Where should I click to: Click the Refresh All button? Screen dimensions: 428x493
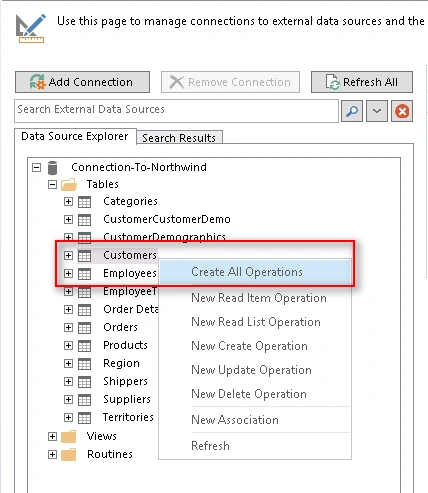point(362,82)
